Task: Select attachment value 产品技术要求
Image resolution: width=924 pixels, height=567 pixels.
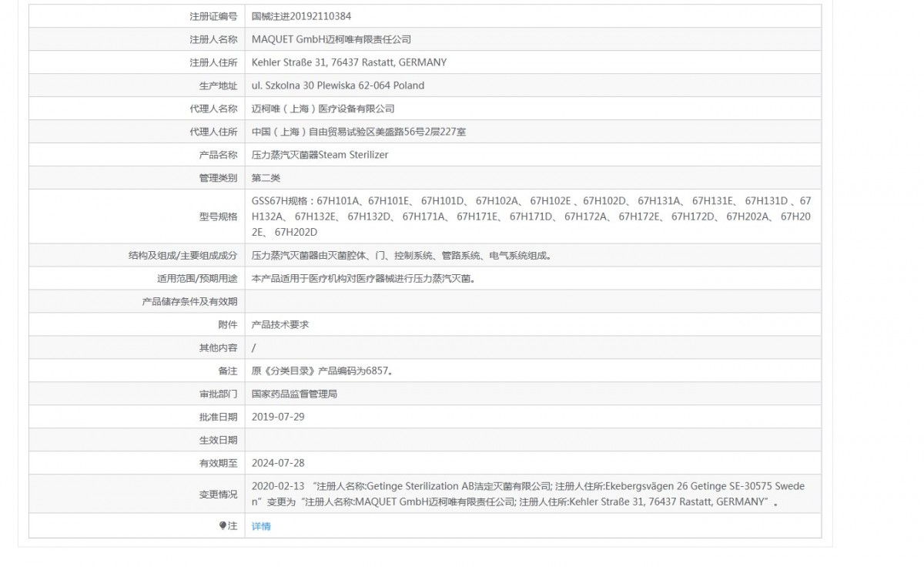Action: (280, 324)
